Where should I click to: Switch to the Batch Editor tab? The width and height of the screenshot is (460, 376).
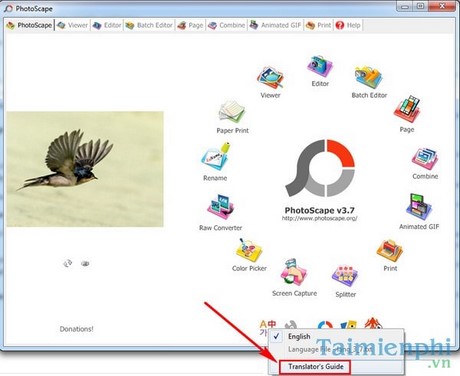click(149, 25)
